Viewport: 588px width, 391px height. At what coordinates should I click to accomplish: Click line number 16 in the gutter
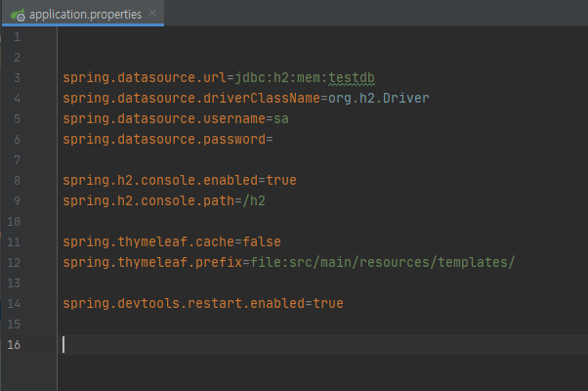click(x=14, y=345)
